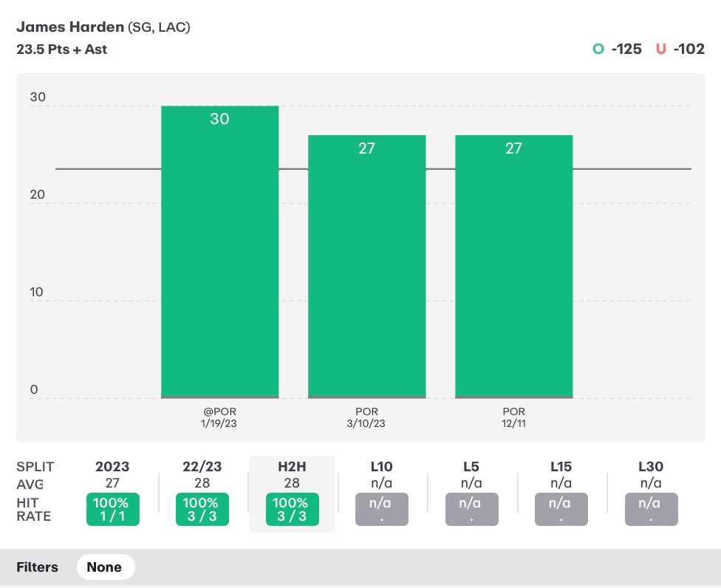Click the H2H hit rate 100% 3/3 badge
The height and width of the screenshot is (588, 721).
(x=292, y=510)
